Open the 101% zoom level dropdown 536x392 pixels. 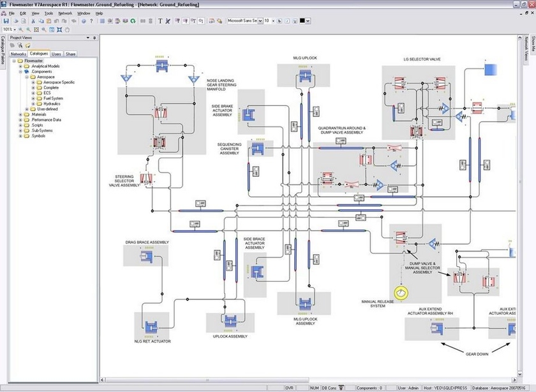coord(13,29)
